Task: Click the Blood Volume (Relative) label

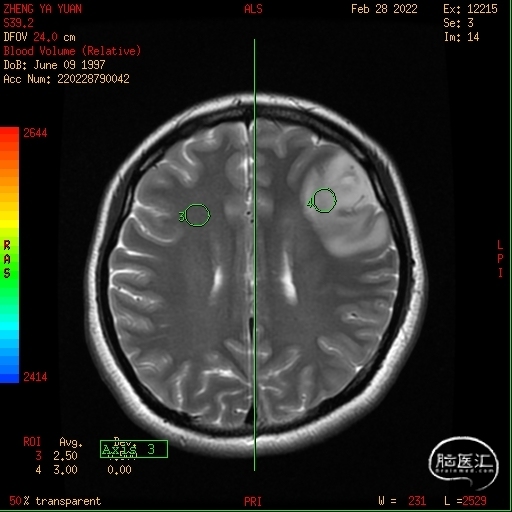Action: (x=72, y=51)
